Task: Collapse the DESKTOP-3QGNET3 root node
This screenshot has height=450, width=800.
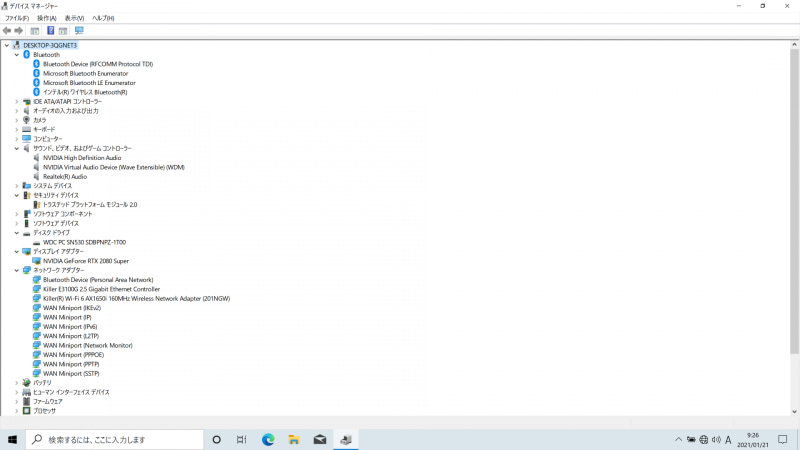Action: (x=7, y=45)
